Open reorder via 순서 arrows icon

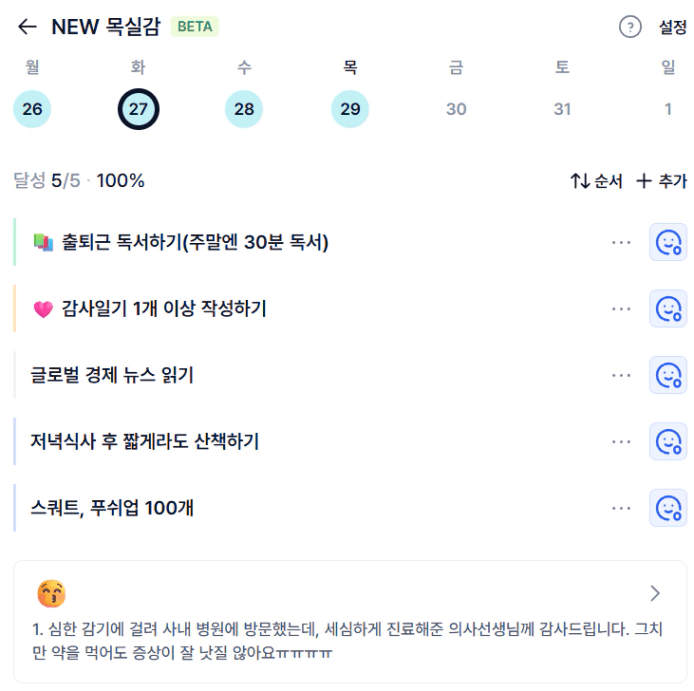[x=580, y=181]
